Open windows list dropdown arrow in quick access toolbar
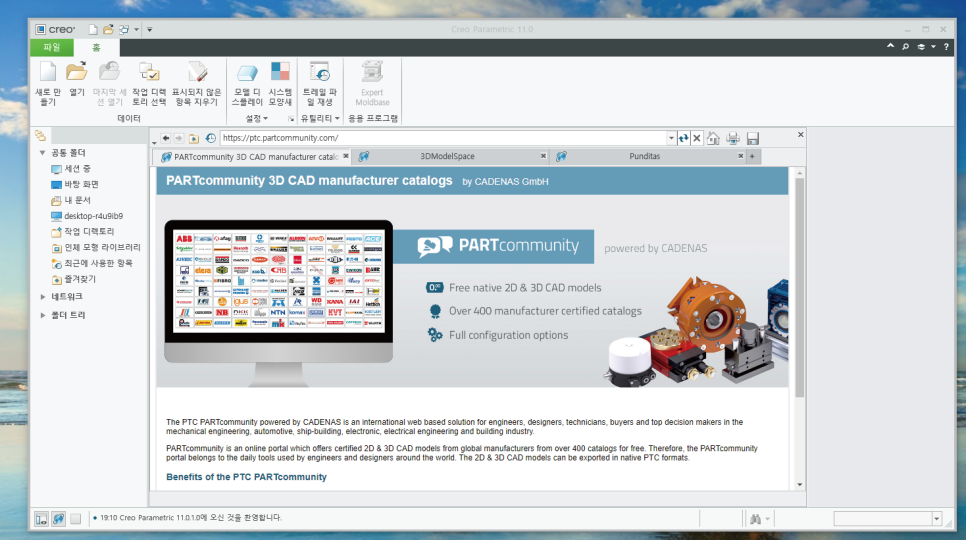This screenshot has width=966, height=540. click(x=136, y=30)
